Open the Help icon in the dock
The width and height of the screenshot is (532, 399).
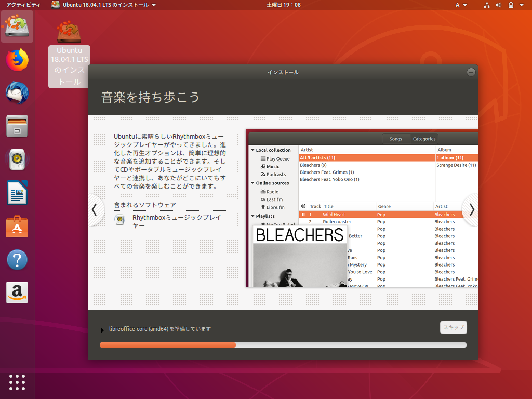coord(17,260)
